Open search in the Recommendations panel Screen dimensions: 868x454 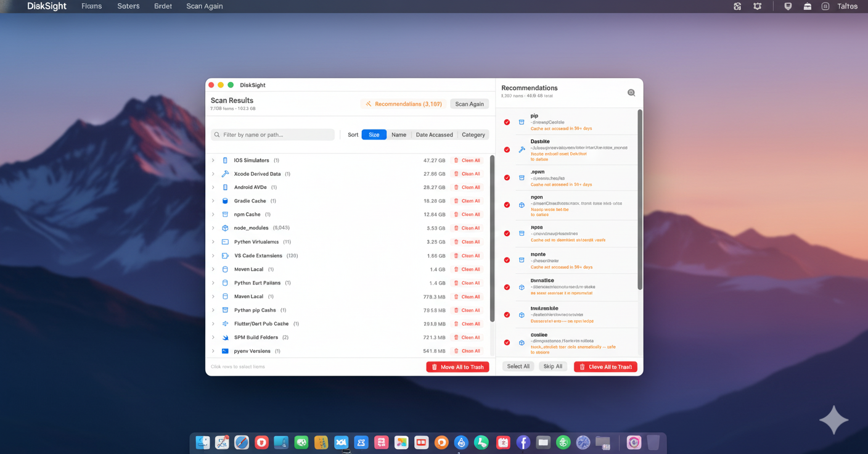(631, 92)
